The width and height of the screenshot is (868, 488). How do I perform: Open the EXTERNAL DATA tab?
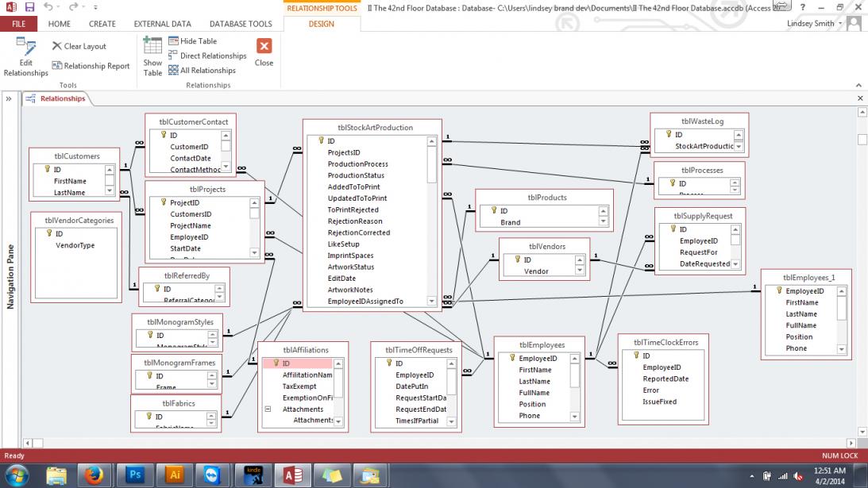pos(162,24)
